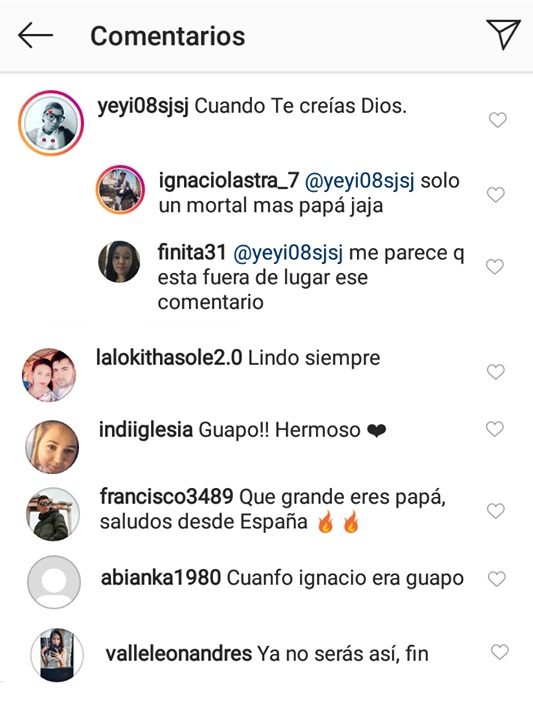Open abianka1980's default avatar
Screen dimensions: 533x703
point(54,582)
